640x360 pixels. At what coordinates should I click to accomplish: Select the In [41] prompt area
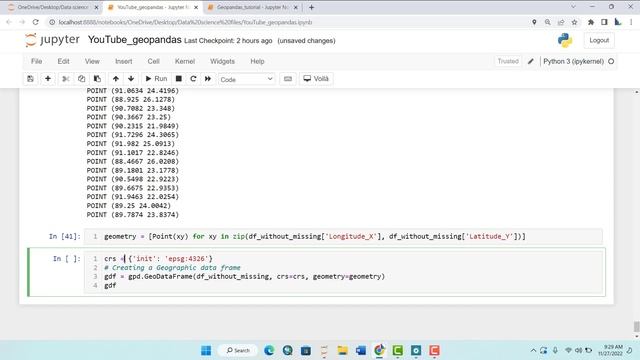[64, 236]
